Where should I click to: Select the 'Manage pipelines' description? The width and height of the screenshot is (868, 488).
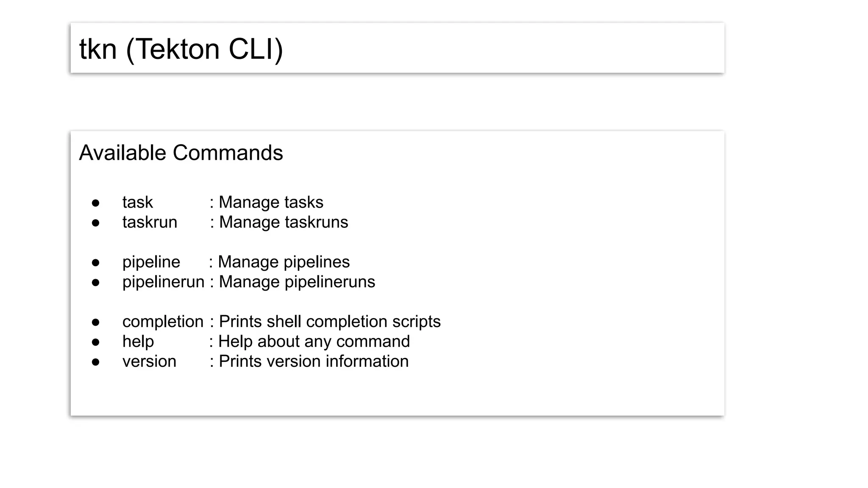[x=284, y=262]
